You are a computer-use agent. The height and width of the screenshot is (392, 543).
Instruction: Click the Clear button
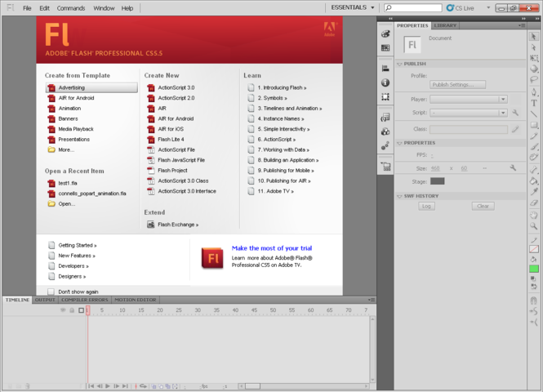[x=483, y=206]
